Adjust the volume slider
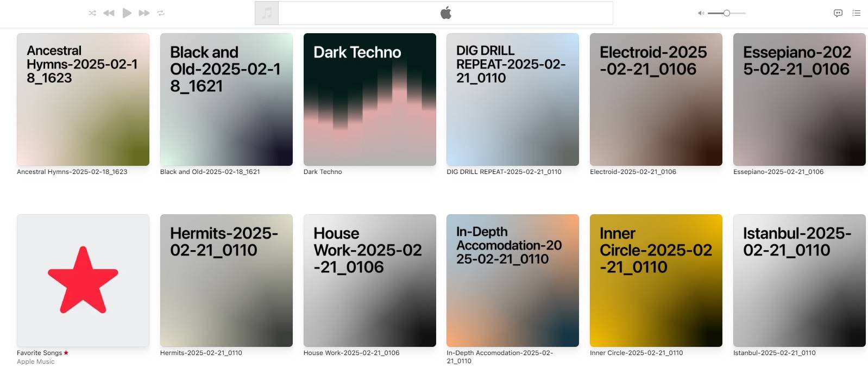 pos(726,13)
